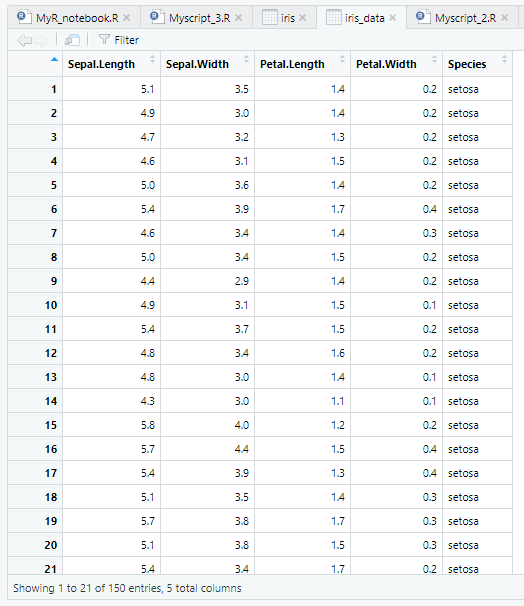
Task: Click Sepal.Length value 5.1 in row 1
Action: coord(147,89)
